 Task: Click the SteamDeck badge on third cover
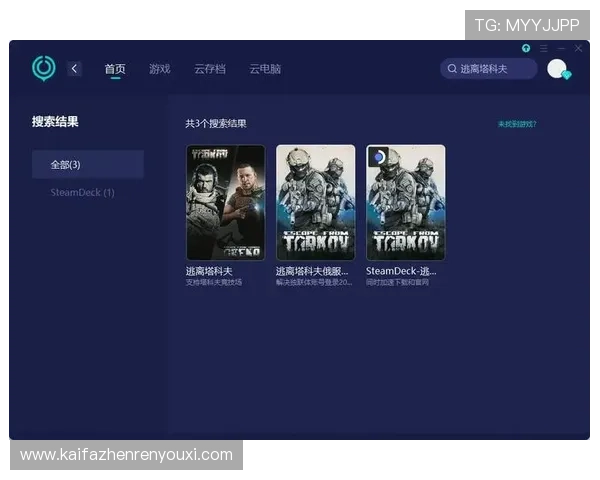coord(378,157)
